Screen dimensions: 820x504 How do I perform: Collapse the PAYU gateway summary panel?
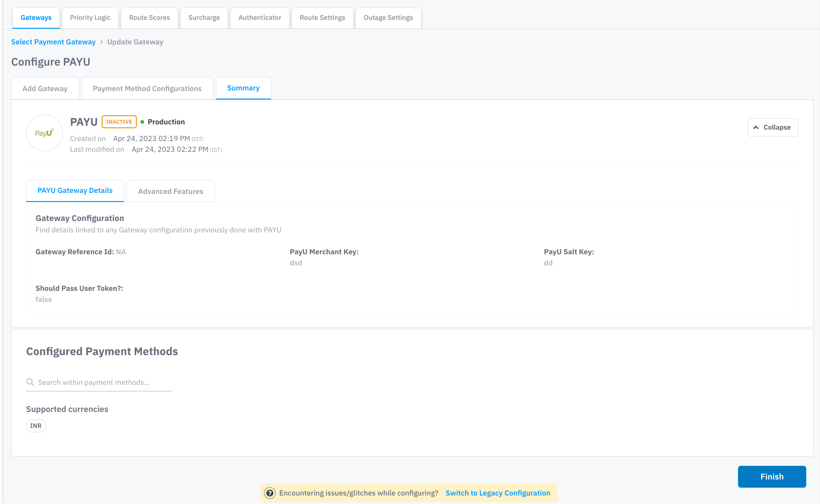[x=773, y=127]
